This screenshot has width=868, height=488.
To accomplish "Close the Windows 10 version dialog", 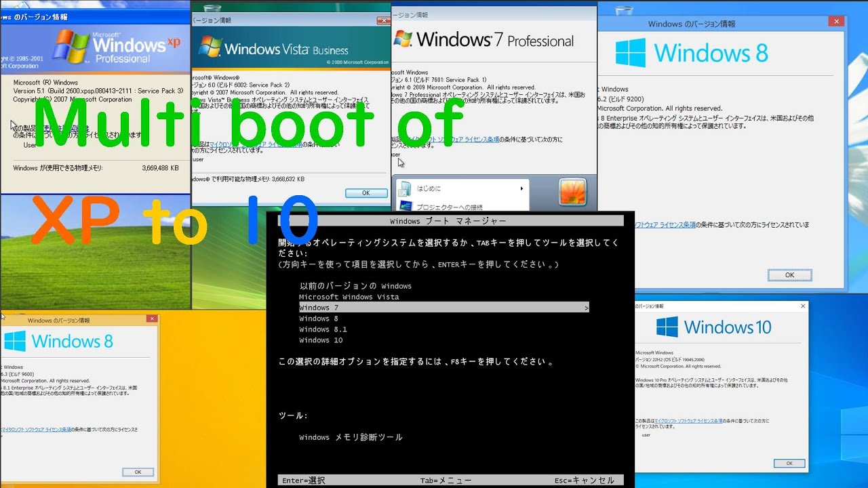I will tap(803, 306).
